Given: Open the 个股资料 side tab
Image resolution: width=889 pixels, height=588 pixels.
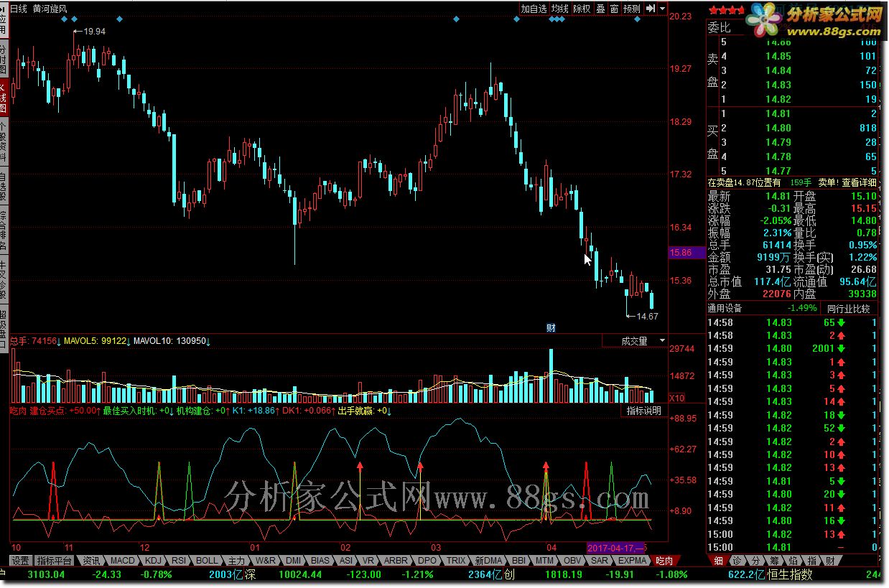Looking at the screenshot, I should (4, 142).
